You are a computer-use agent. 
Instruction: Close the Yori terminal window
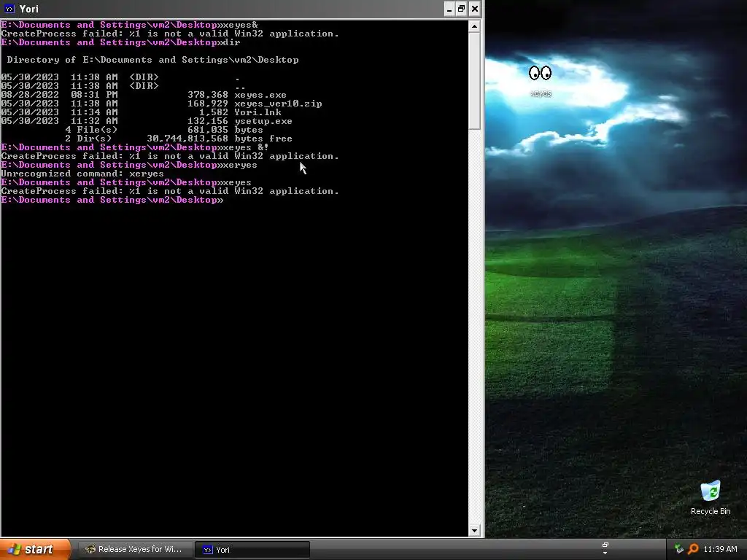(474, 9)
